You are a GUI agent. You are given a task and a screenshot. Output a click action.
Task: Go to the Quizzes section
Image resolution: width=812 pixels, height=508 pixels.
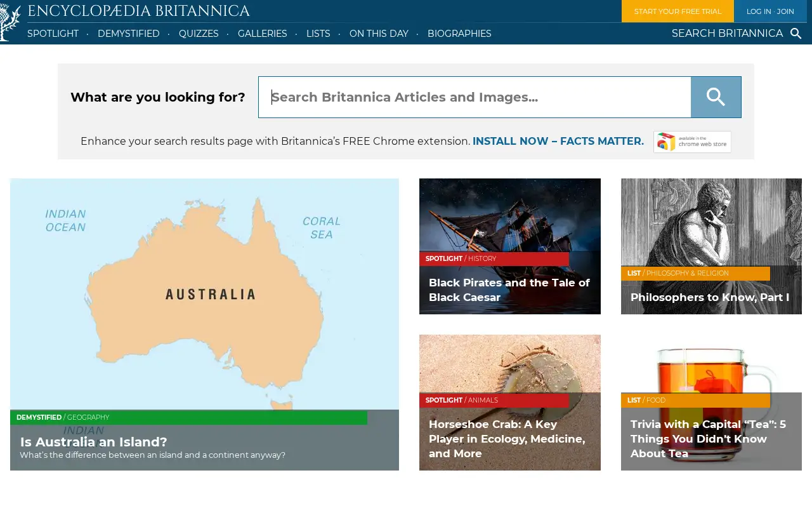click(199, 34)
